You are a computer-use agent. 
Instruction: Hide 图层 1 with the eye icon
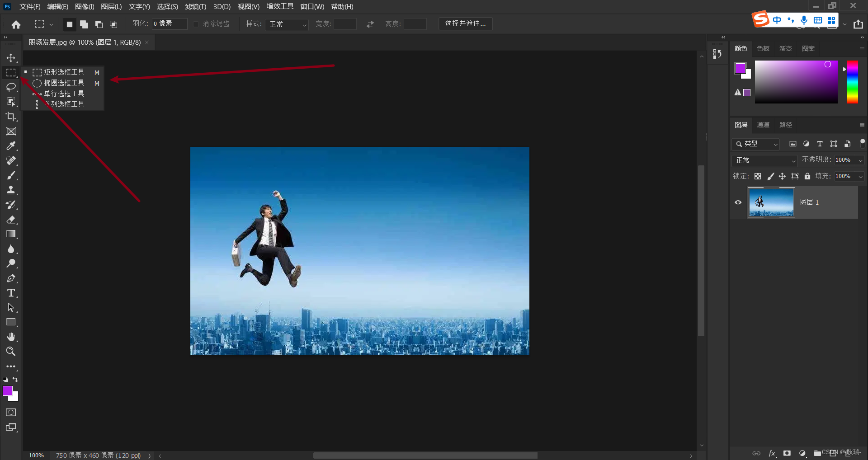(x=738, y=202)
